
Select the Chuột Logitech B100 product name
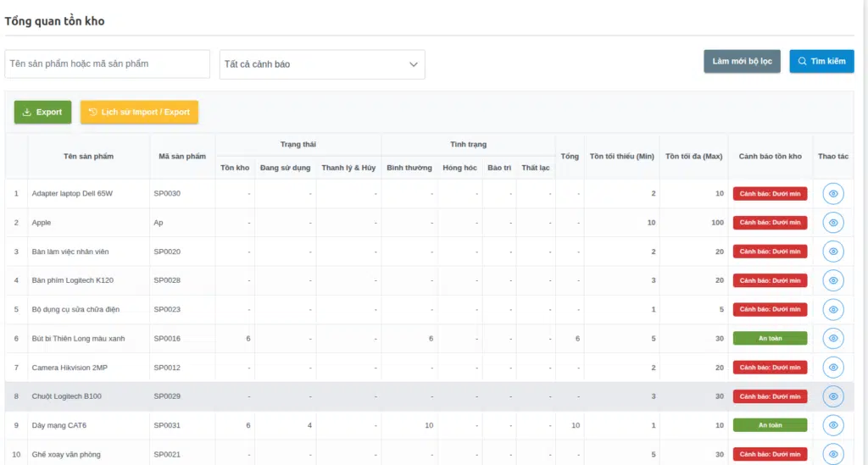click(66, 396)
